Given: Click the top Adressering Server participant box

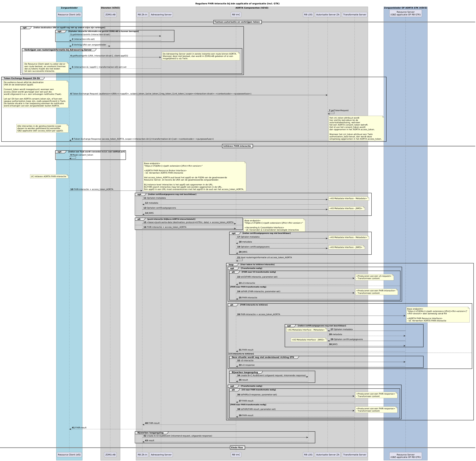Looking at the screenshot, I should pos(161,15).
